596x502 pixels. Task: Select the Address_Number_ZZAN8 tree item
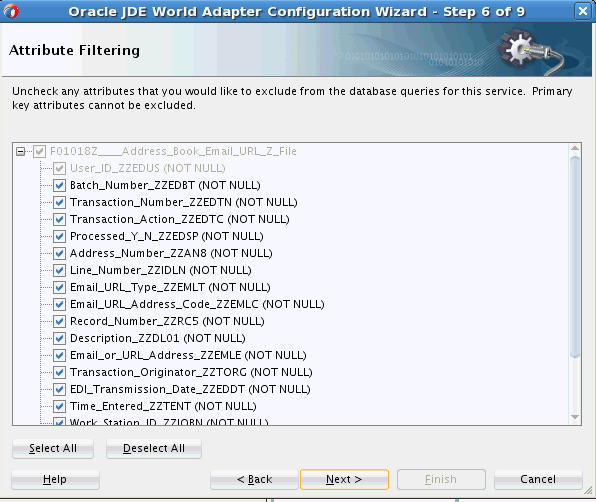click(171, 253)
